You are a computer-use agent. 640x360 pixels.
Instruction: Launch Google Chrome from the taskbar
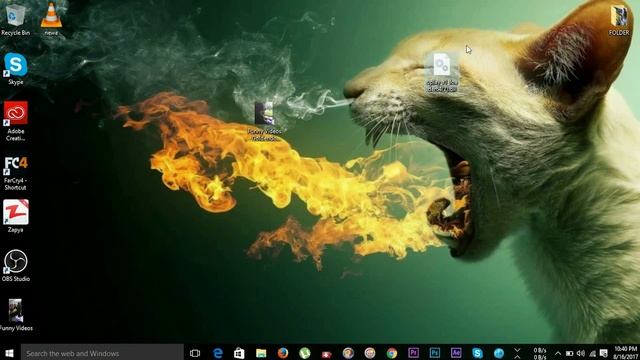[x=392, y=353]
